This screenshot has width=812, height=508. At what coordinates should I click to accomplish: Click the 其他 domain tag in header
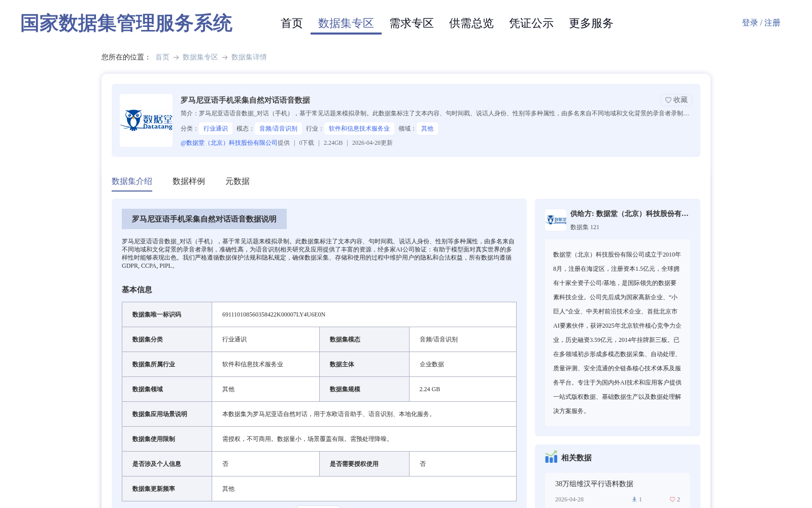(x=427, y=129)
